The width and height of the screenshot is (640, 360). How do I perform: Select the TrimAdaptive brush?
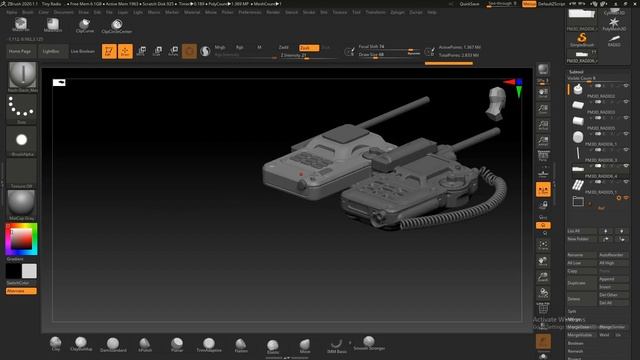[x=209, y=344]
